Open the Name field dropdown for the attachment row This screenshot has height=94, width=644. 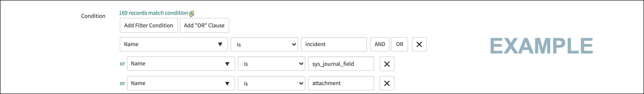(x=181, y=83)
